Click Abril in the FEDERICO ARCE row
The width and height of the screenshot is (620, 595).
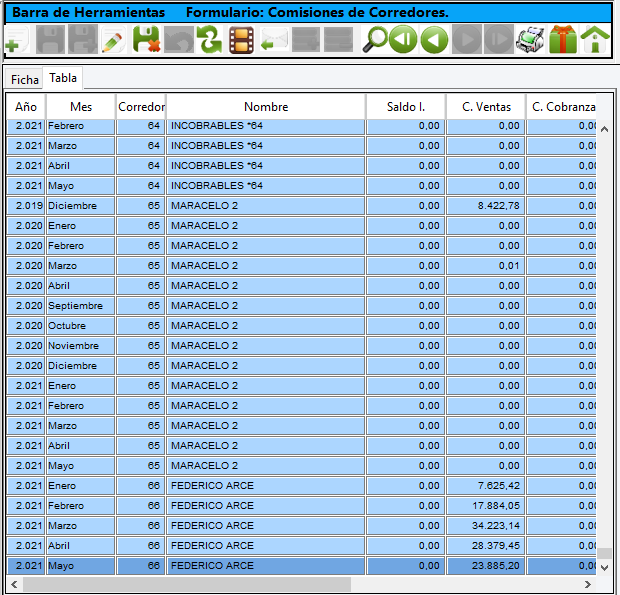(81, 546)
